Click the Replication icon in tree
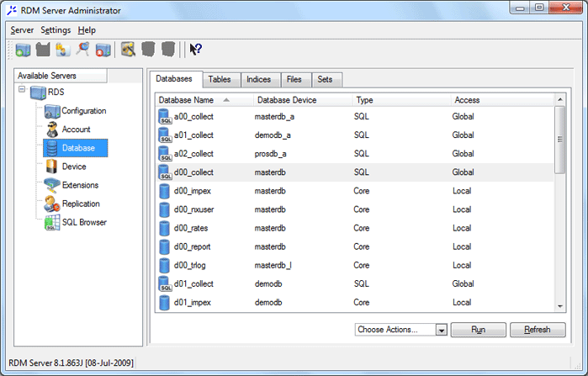The height and width of the screenshot is (376, 588). [x=52, y=204]
